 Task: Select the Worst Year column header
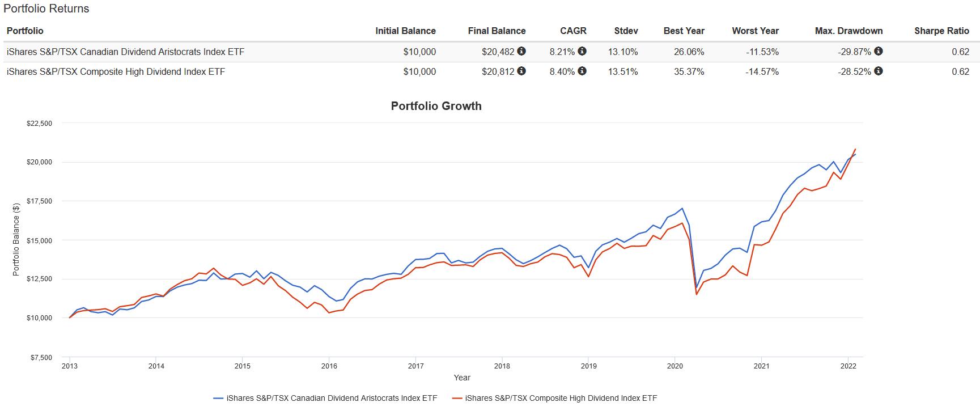(755, 31)
